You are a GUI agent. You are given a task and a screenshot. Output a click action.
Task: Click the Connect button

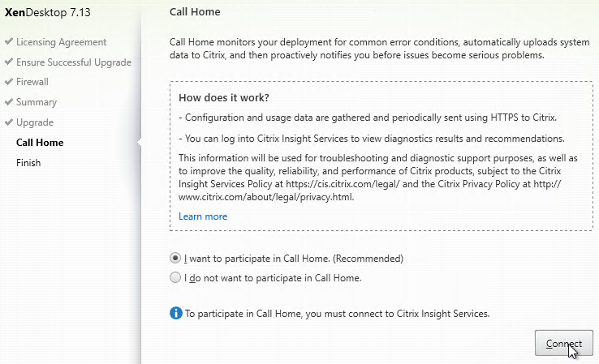click(564, 343)
